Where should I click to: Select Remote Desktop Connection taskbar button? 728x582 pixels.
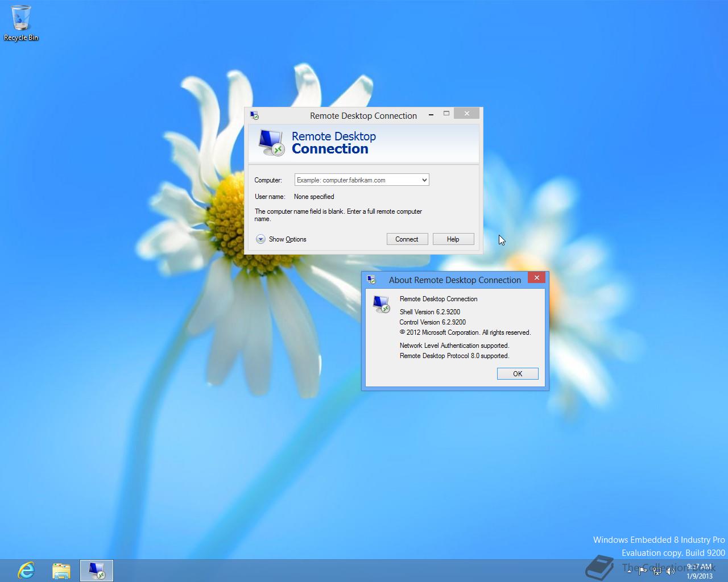pos(97,571)
